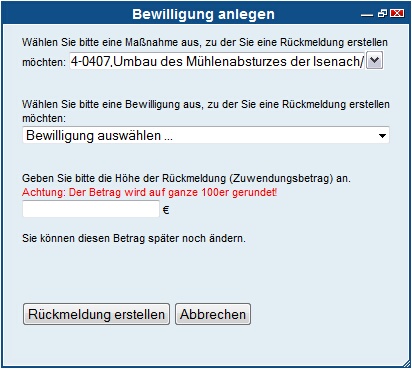The image size is (412, 369).
Task: Click the Zuwendungsbetrag amount input field
Action: (91, 209)
